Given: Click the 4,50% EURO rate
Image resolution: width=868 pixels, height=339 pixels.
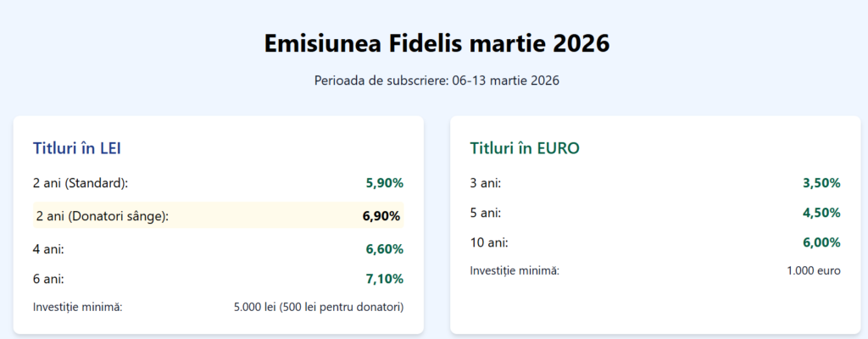Looking at the screenshot, I should coord(821,213).
